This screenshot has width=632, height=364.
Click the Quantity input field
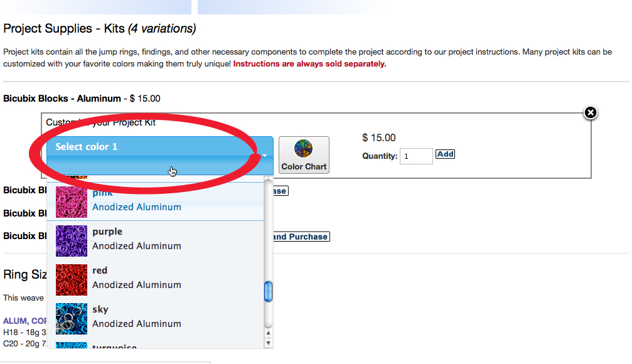tap(417, 156)
